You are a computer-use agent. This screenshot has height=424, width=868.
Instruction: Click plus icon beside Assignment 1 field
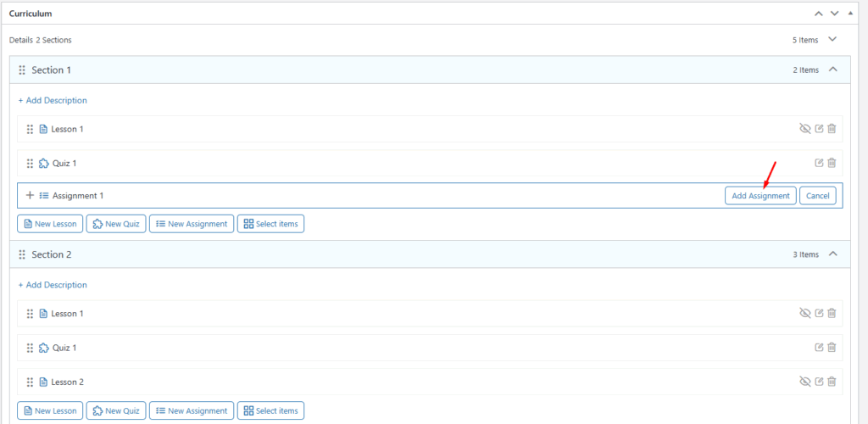coord(30,195)
